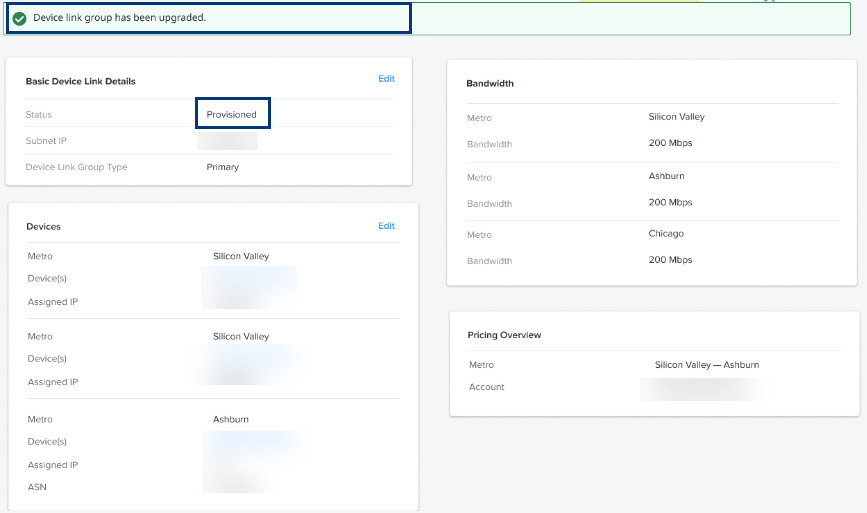
Task: Click the Pricing Overview heading
Action: click(x=504, y=335)
